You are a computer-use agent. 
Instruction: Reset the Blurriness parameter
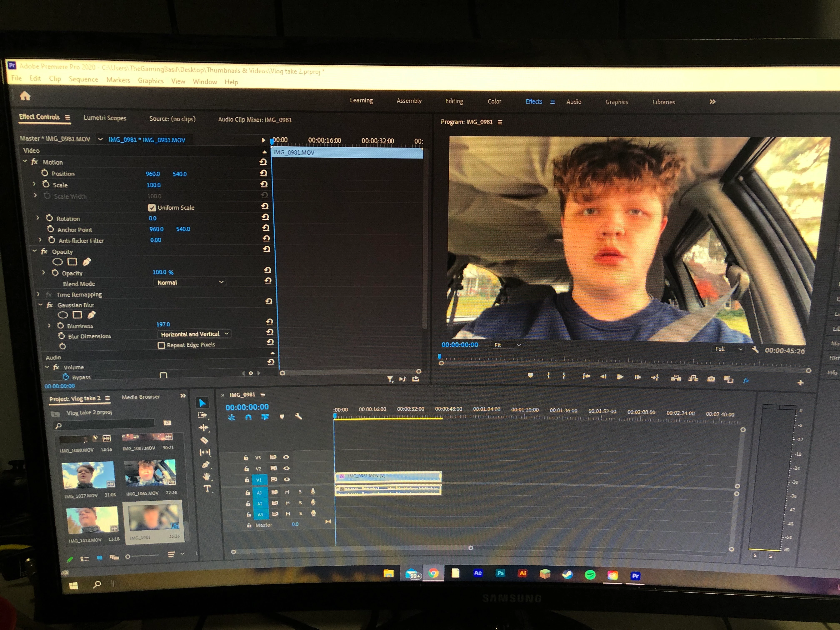pyautogui.click(x=269, y=322)
